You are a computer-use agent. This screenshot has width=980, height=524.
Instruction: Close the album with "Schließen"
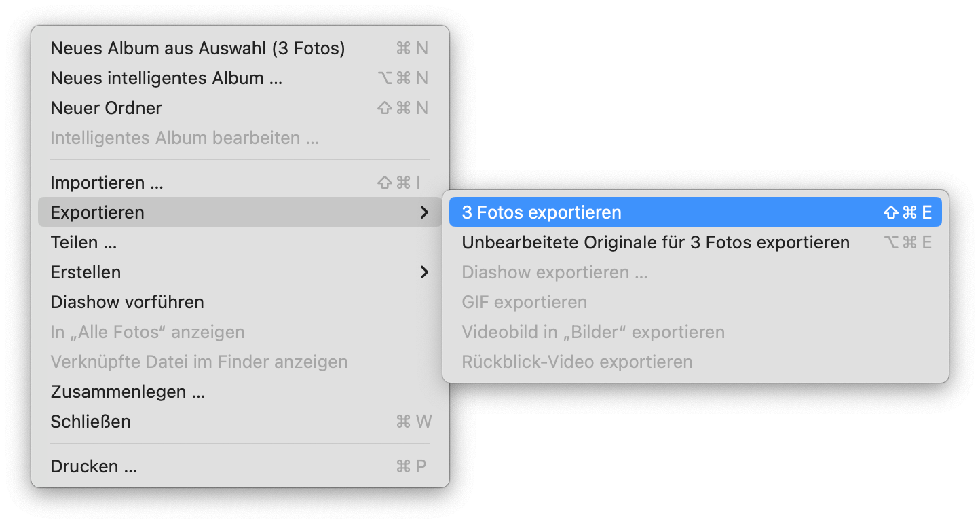tap(90, 421)
